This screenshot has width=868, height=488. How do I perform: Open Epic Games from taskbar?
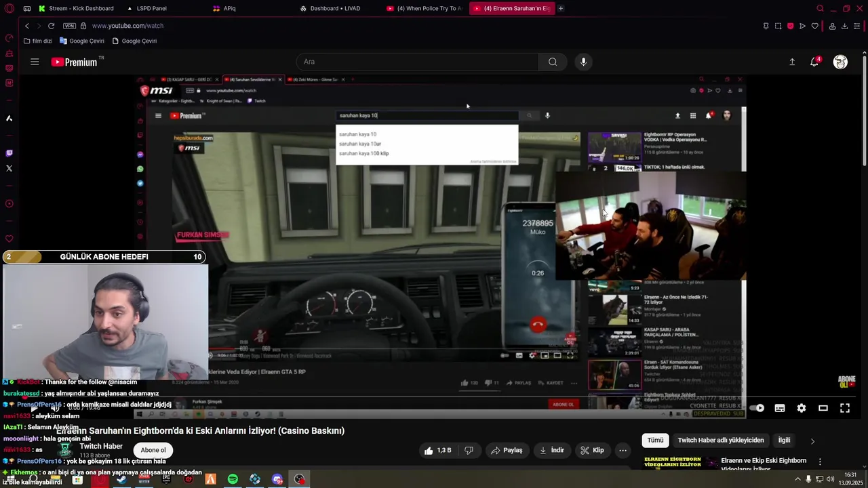pos(166,479)
